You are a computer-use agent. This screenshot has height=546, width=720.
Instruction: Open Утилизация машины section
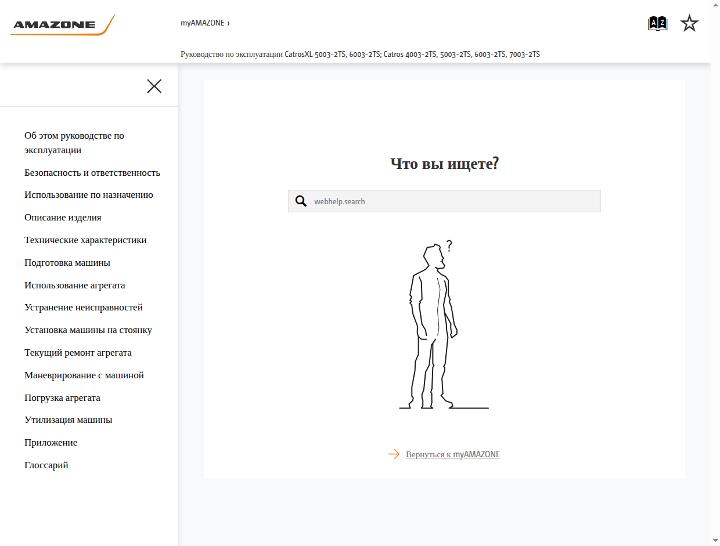tap(68, 420)
